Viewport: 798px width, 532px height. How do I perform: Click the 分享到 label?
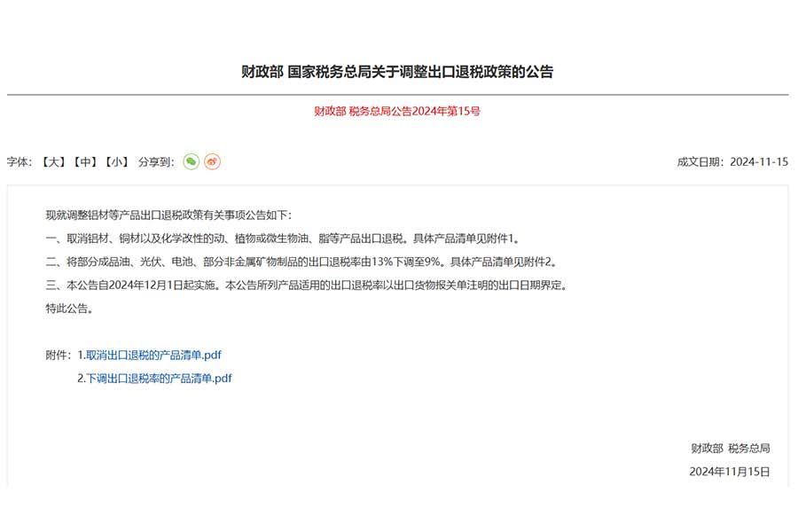(156, 162)
